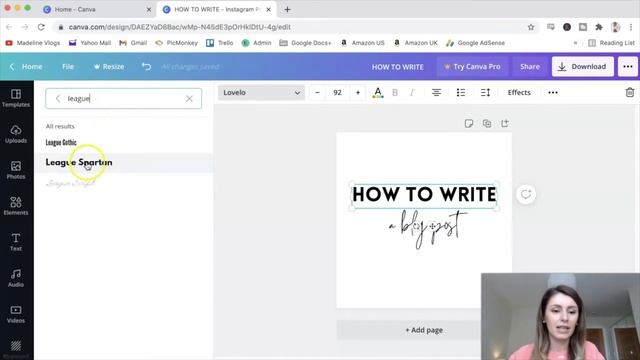This screenshot has height=360, width=640.
Task: Delete selected element with trash icon
Action: [630, 93]
